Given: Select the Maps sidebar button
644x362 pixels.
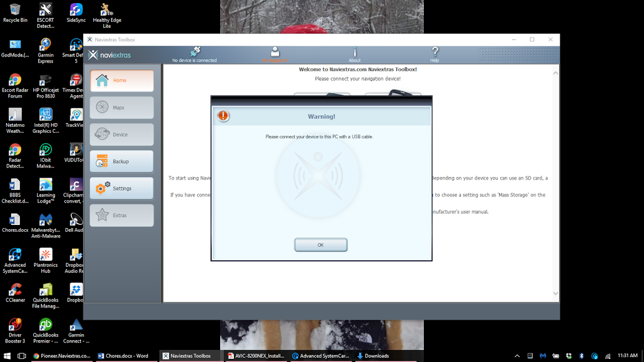Looking at the screenshot, I should pyautogui.click(x=122, y=108).
